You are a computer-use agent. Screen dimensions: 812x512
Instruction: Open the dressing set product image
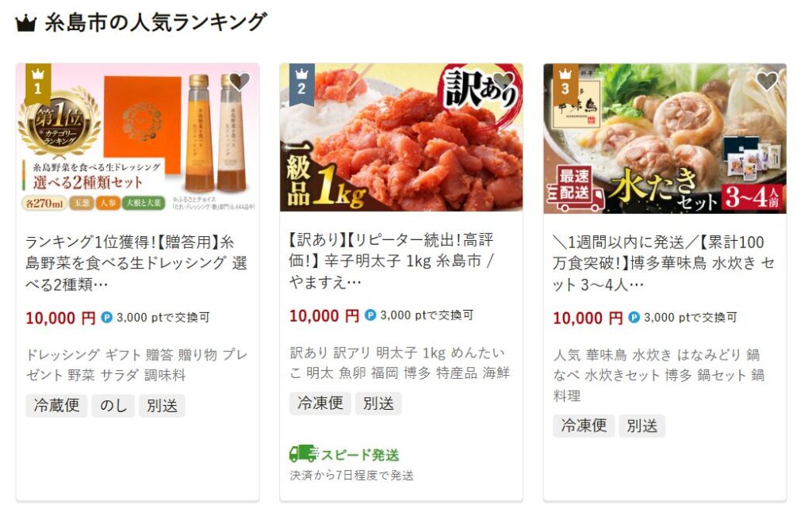138,138
